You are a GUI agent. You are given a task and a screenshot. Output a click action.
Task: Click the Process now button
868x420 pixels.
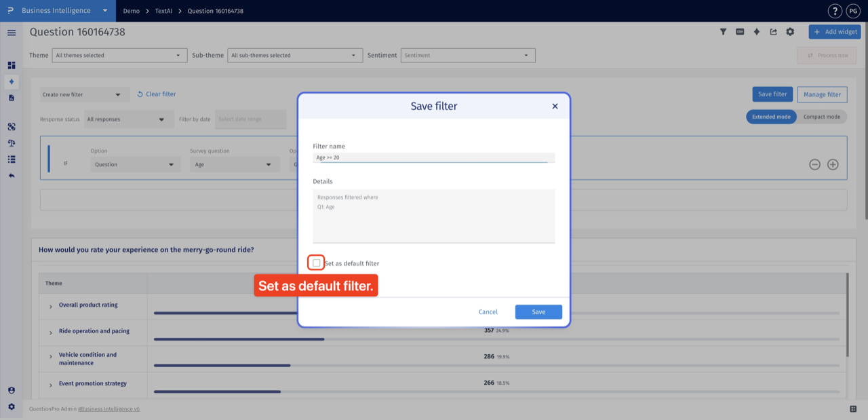(827, 56)
